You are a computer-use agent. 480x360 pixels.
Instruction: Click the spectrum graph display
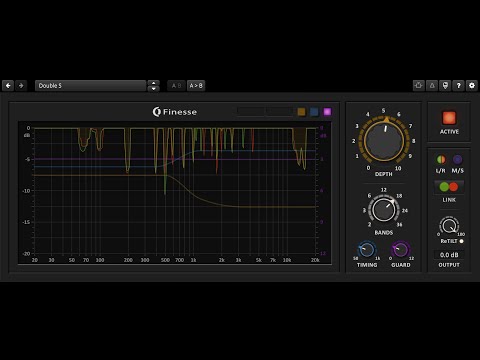point(175,193)
